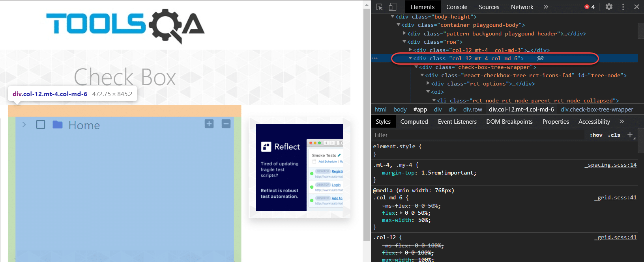Viewport: 644px width, 262px height.
Task: Select div.check-box-tree-wrapper in breadcrumb
Action: 597,109
